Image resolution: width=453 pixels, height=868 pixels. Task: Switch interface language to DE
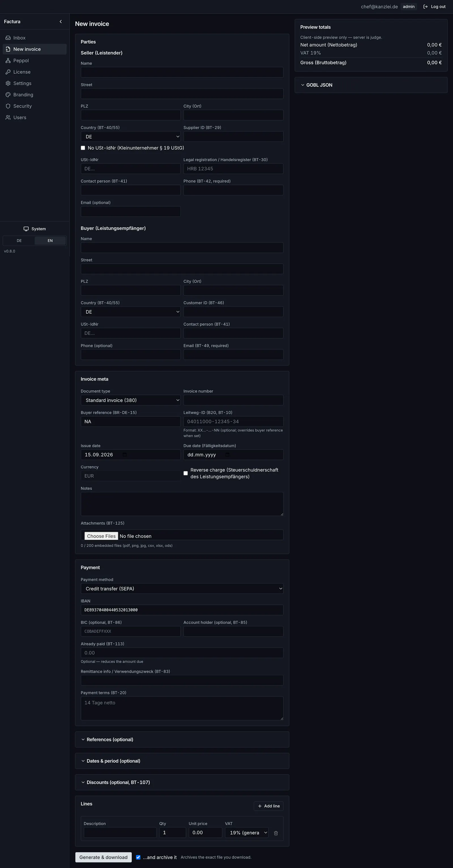tap(19, 241)
